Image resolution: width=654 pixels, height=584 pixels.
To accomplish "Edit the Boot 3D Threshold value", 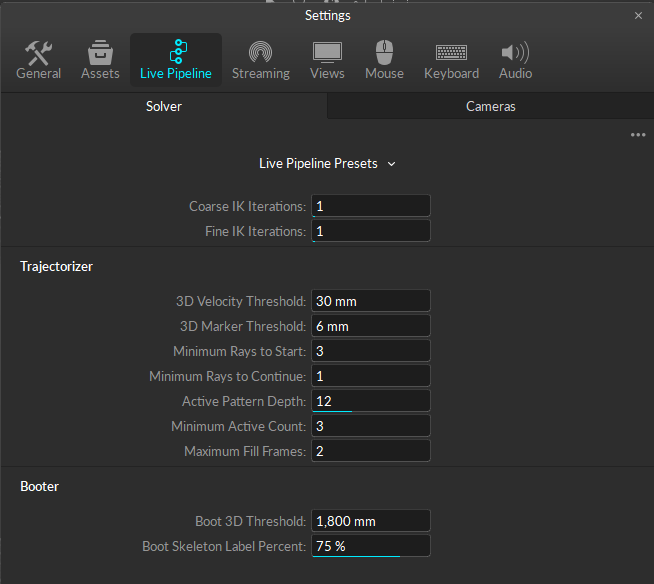I will (370, 521).
